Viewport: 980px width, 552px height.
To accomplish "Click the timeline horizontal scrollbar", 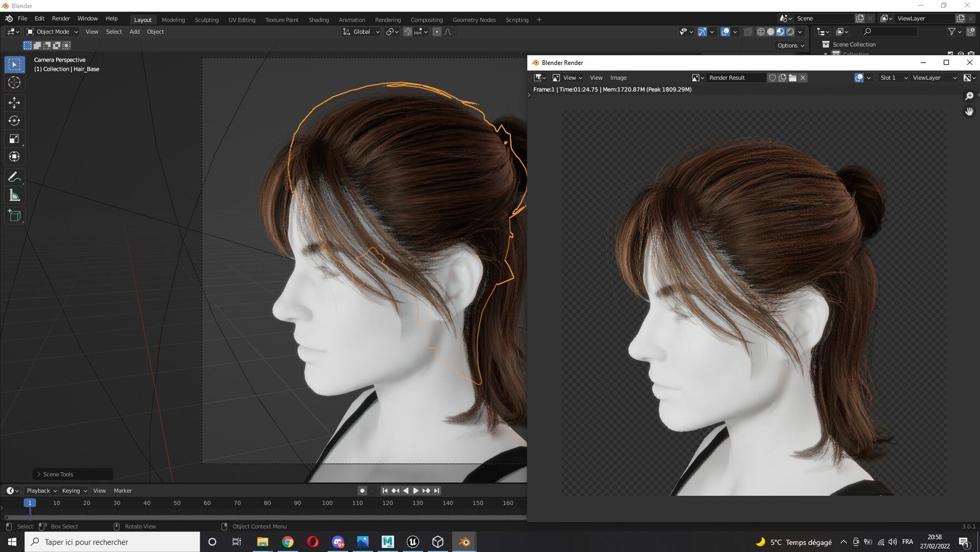I will (265, 517).
